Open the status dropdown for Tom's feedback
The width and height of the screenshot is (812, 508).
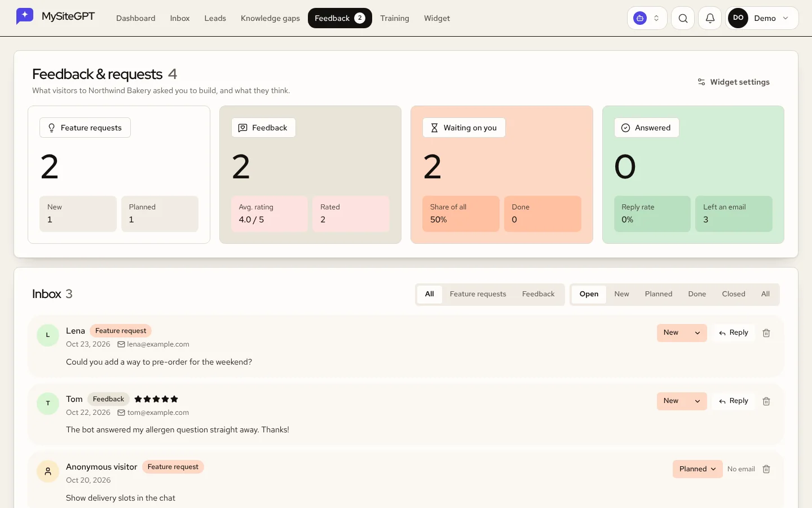click(x=682, y=401)
